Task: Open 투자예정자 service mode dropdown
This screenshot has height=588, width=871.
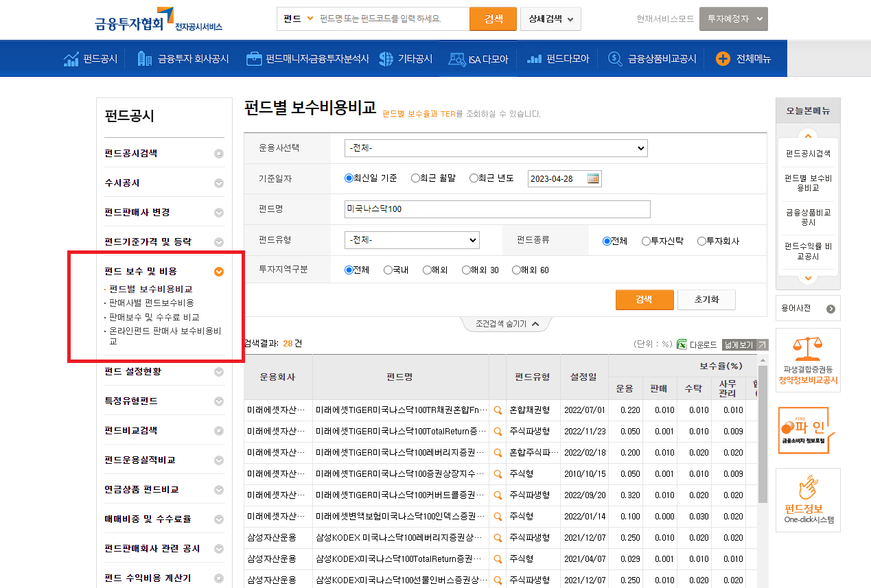Action: (733, 19)
